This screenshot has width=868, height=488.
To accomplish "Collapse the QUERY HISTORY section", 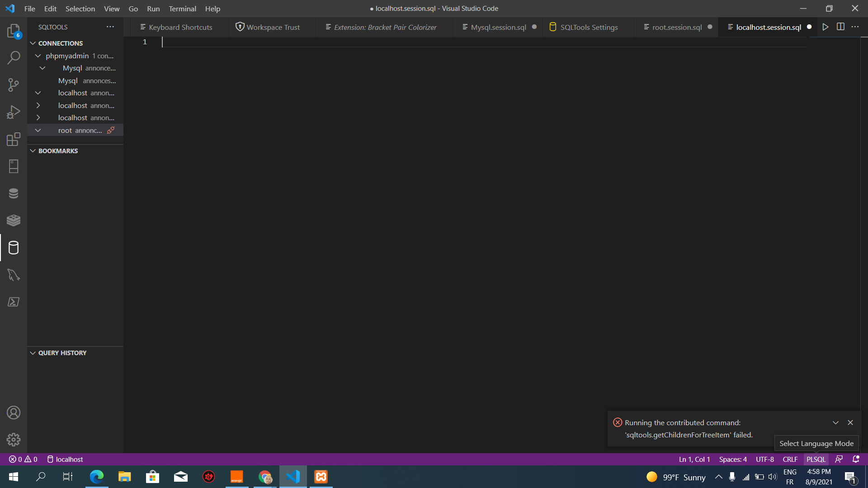I will 33,353.
